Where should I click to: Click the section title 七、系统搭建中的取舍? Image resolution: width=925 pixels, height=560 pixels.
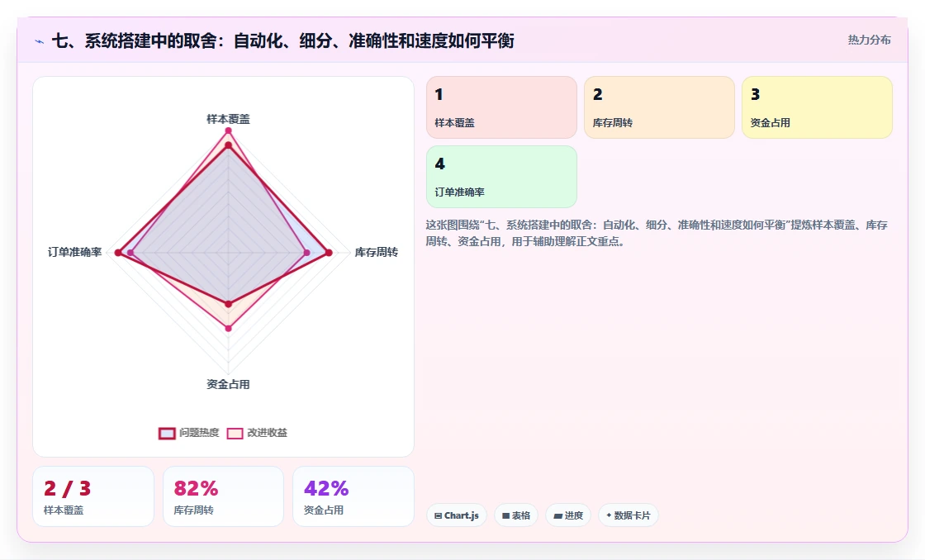282,40
